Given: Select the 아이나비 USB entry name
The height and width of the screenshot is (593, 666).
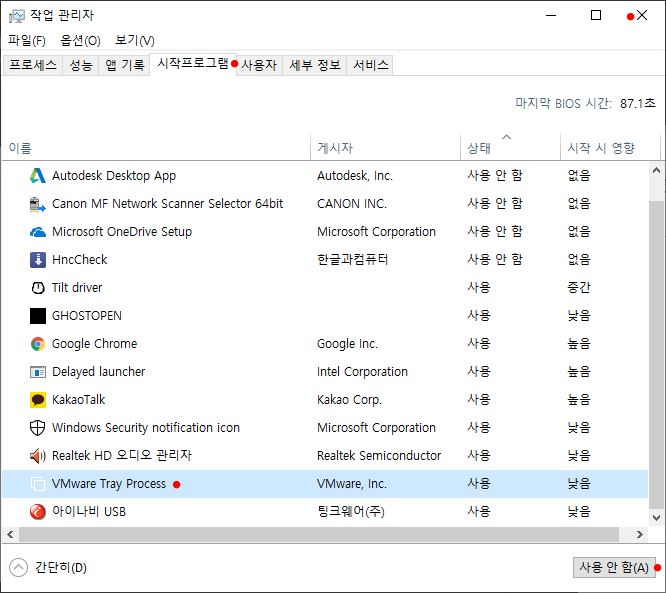Looking at the screenshot, I should pos(89,511).
